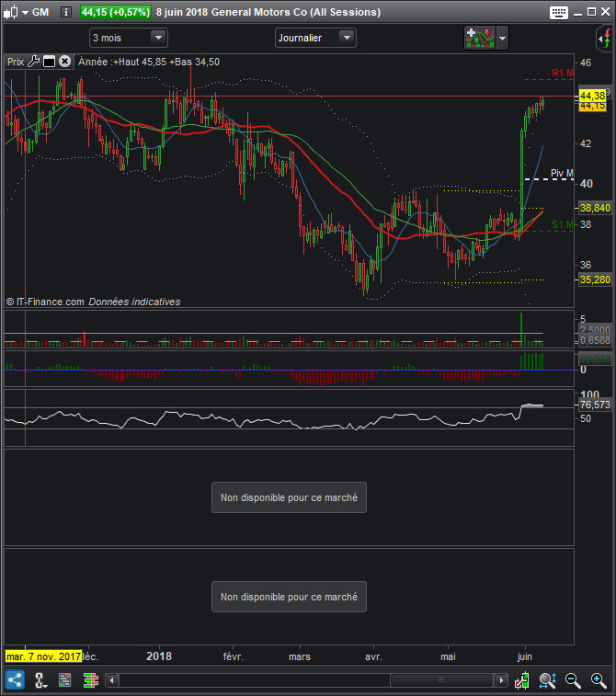616x696 pixels.
Task: Click the 'févr.' month on time axis
Action: [x=233, y=656]
